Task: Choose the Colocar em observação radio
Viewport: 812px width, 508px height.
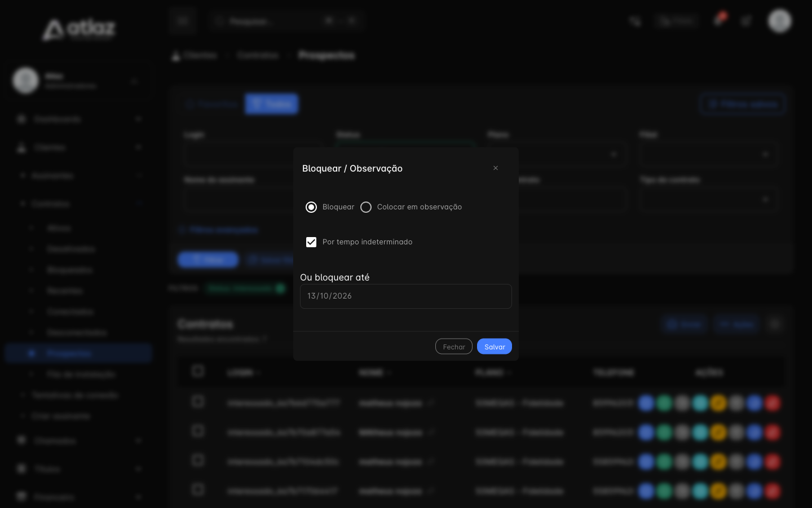Action: 366,207
